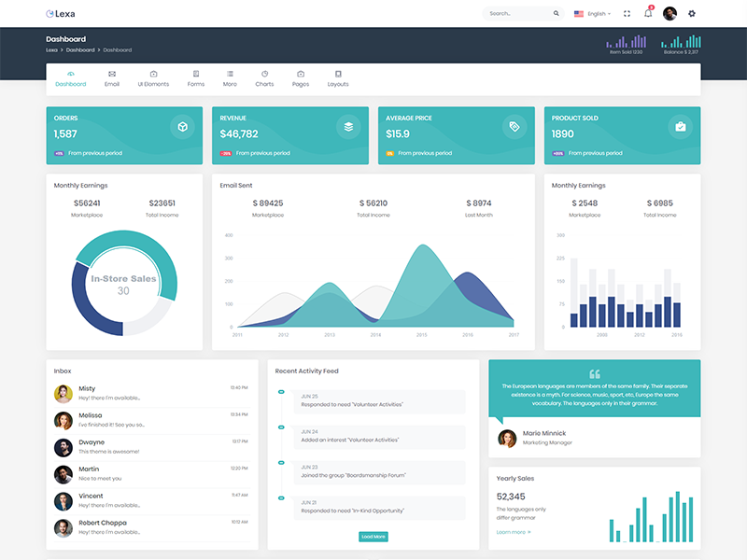
Task: Click the notification bell icon
Action: coord(648,14)
